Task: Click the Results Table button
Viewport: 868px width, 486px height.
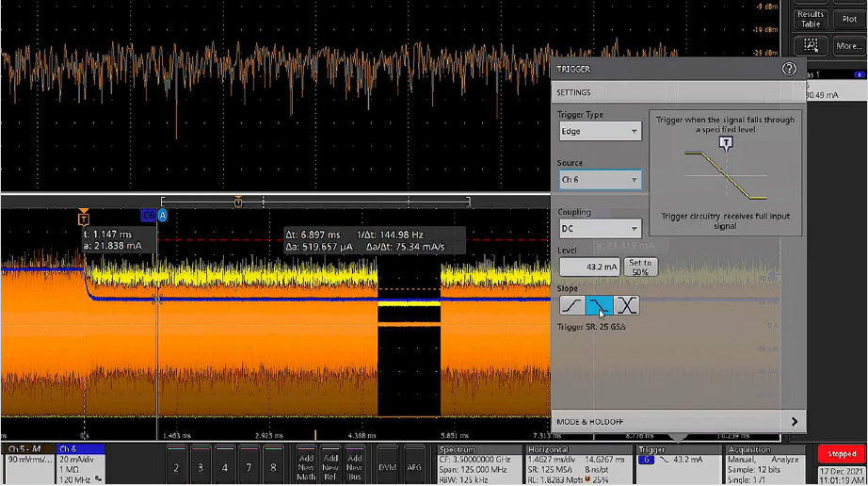Action: [811, 18]
